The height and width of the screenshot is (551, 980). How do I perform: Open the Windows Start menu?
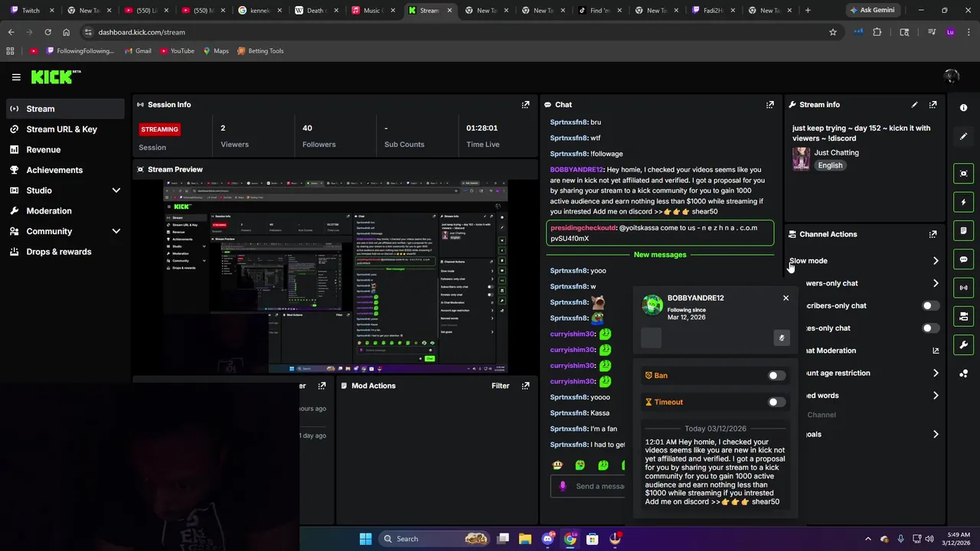point(365,539)
